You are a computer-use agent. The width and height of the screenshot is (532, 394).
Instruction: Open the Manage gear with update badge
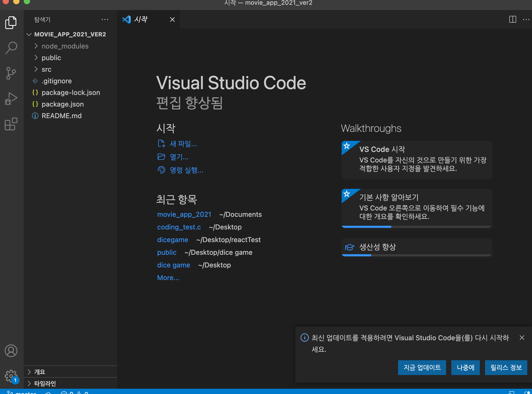pos(11,376)
